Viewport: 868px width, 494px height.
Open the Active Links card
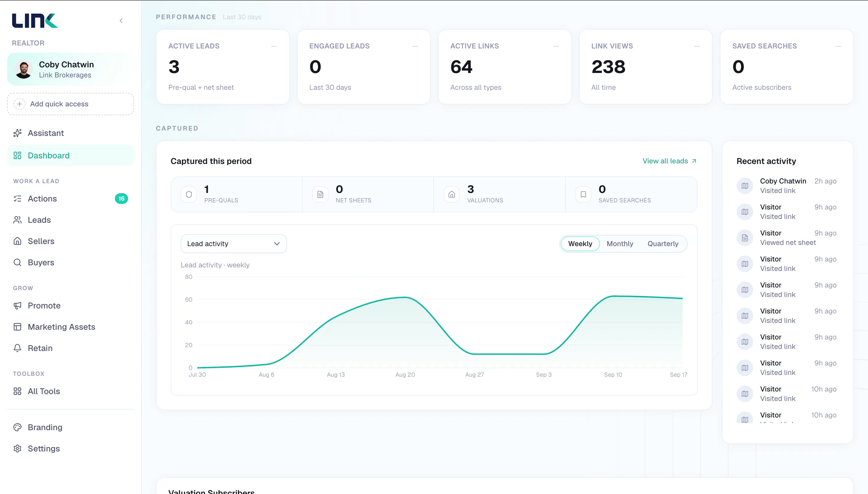pyautogui.click(x=505, y=66)
